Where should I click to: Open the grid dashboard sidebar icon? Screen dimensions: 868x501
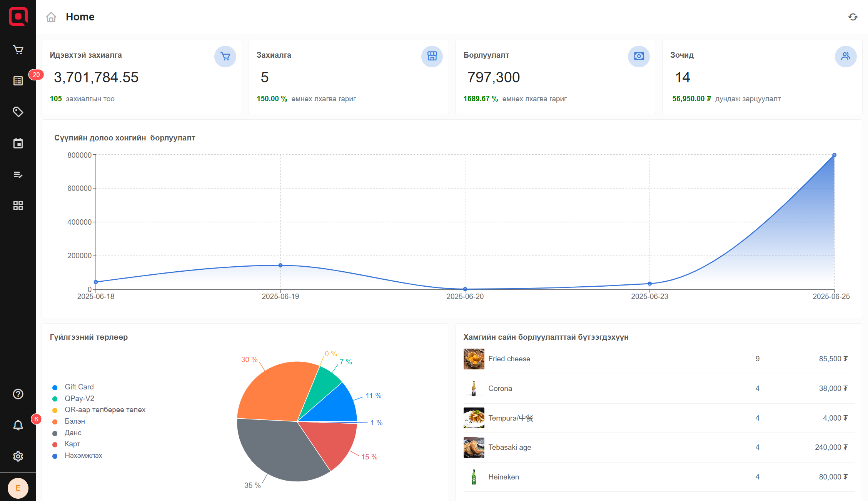click(18, 205)
